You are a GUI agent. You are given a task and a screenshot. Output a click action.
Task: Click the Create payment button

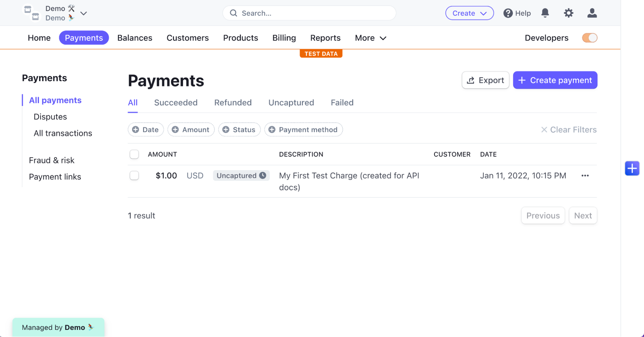tap(555, 80)
